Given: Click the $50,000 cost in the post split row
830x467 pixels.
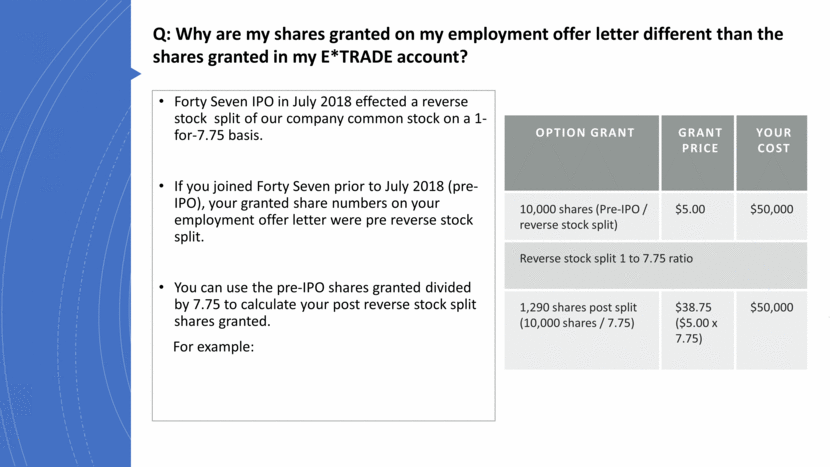Looking at the screenshot, I should 772,307.
